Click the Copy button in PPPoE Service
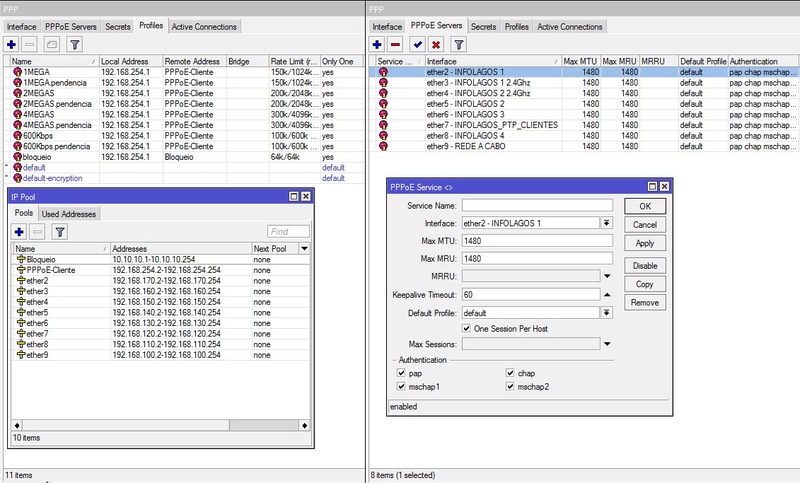The height and width of the screenshot is (483, 800). 644,284
